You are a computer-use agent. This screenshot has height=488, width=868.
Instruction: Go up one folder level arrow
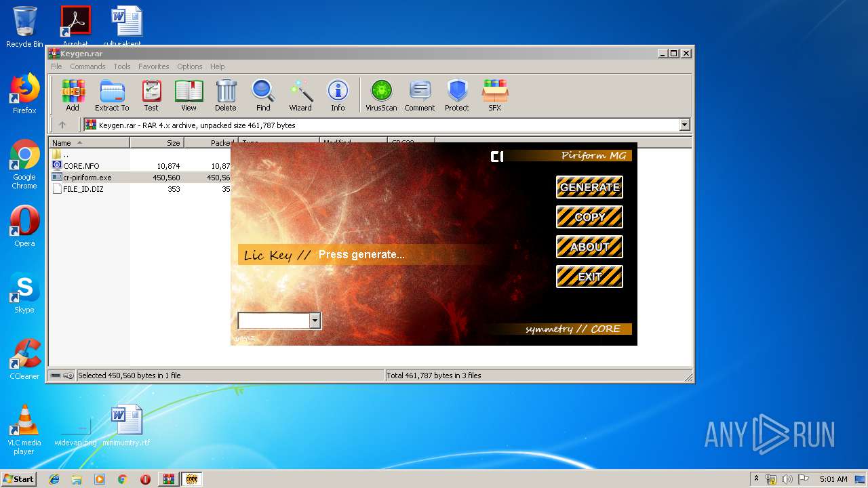click(62, 125)
